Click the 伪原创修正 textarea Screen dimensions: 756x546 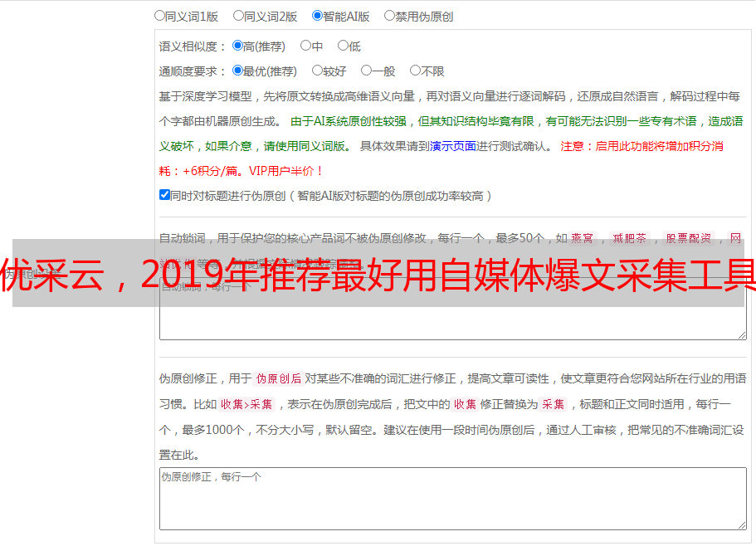click(453, 499)
